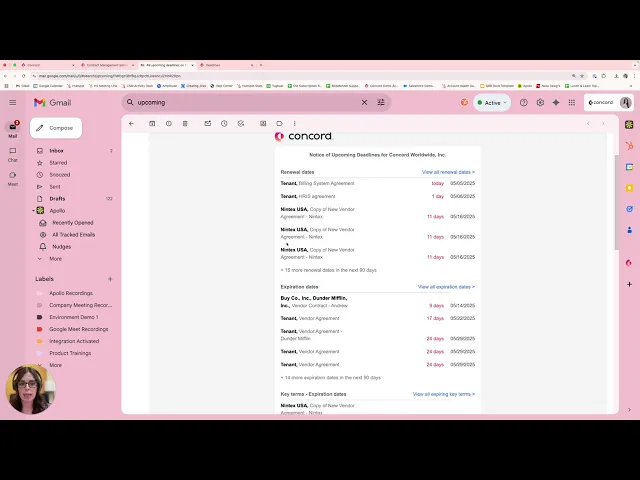
Task: Go back to search results arrow
Action: tap(131, 124)
